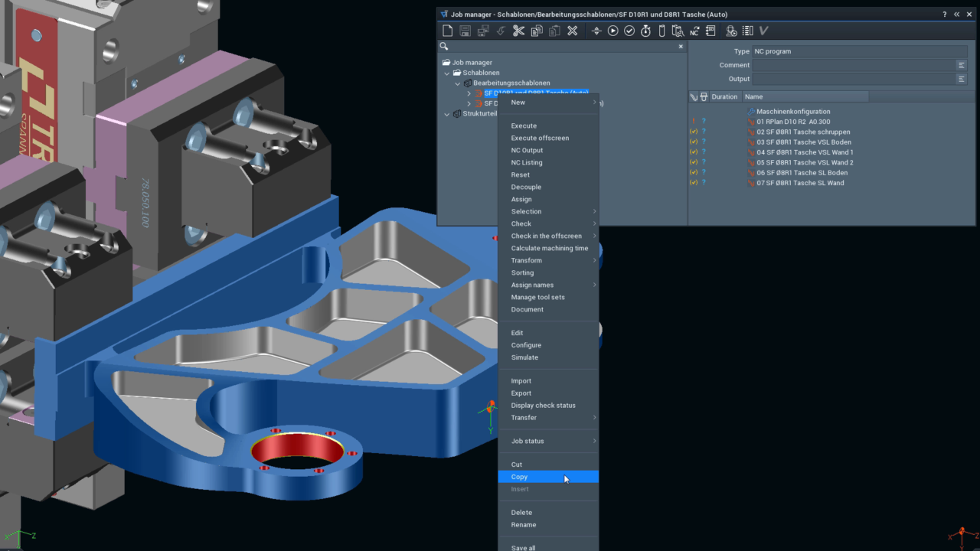Viewport: 980px width, 551px height.
Task: Click the Duration column header
Action: pos(724,96)
